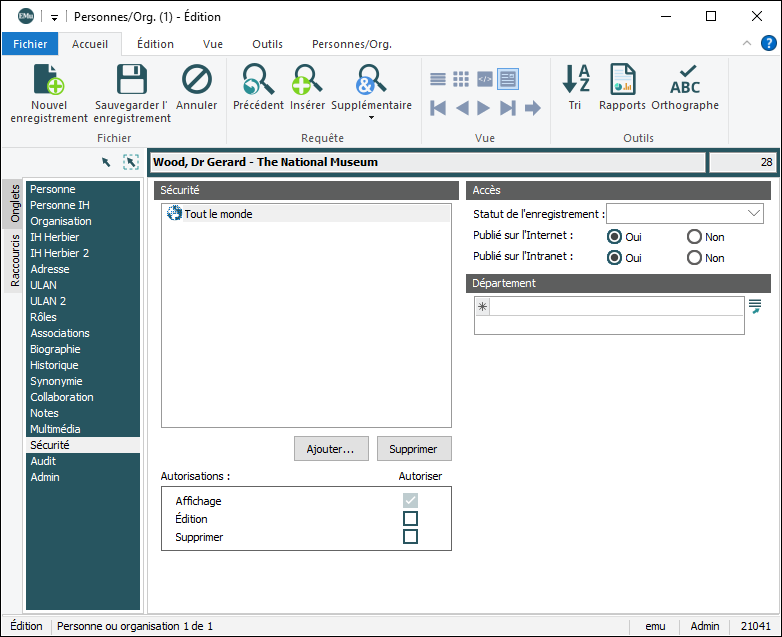
Task: Save the record with Sauvegarder l'enregistrement
Action: click(x=132, y=81)
